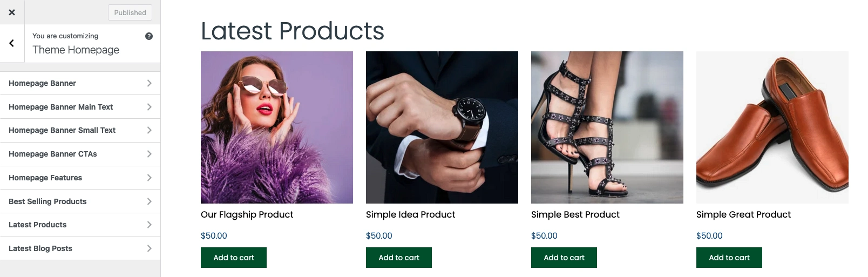
Task: Open the Best Selling Products section
Action: click(80, 201)
